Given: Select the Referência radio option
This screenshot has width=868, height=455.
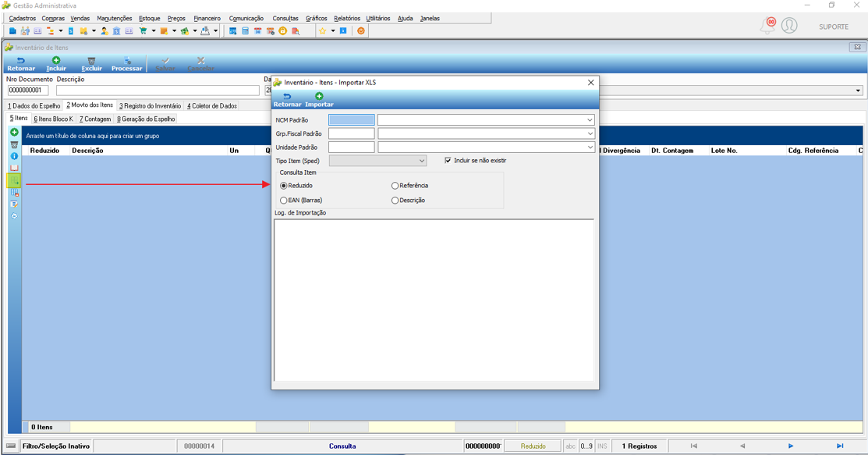Looking at the screenshot, I should [395, 186].
